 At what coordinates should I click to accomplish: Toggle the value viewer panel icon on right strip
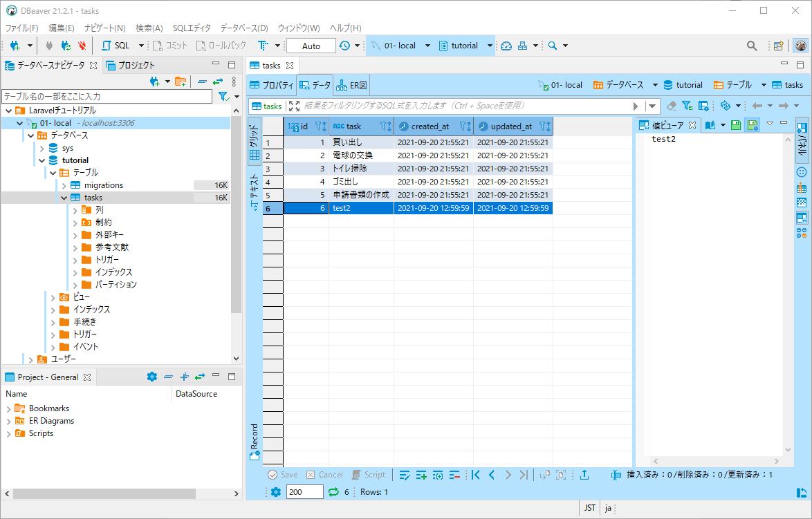pyautogui.click(x=802, y=218)
